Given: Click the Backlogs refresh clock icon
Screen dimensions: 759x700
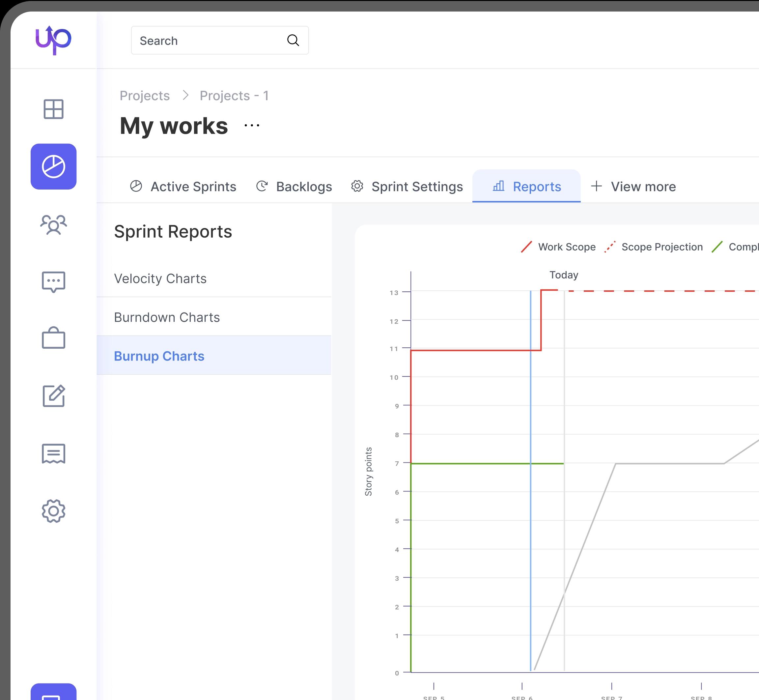Looking at the screenshot, I should point(262,186).
